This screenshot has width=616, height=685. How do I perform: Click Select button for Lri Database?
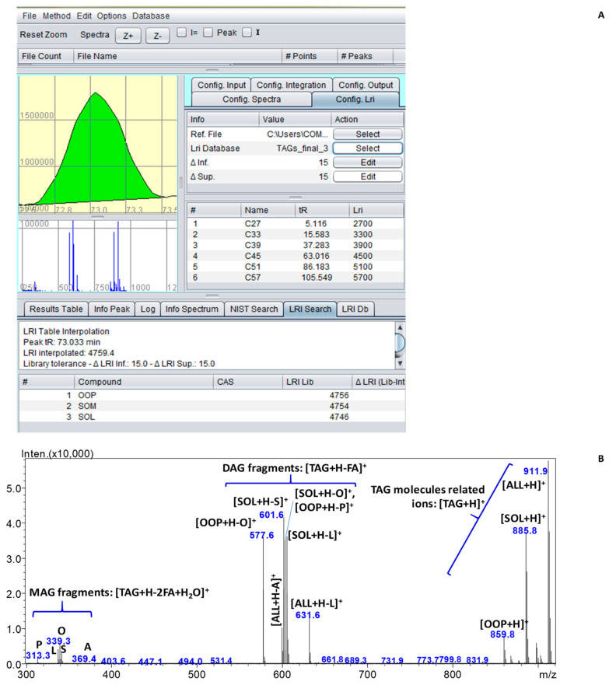[x=367, y=149]
